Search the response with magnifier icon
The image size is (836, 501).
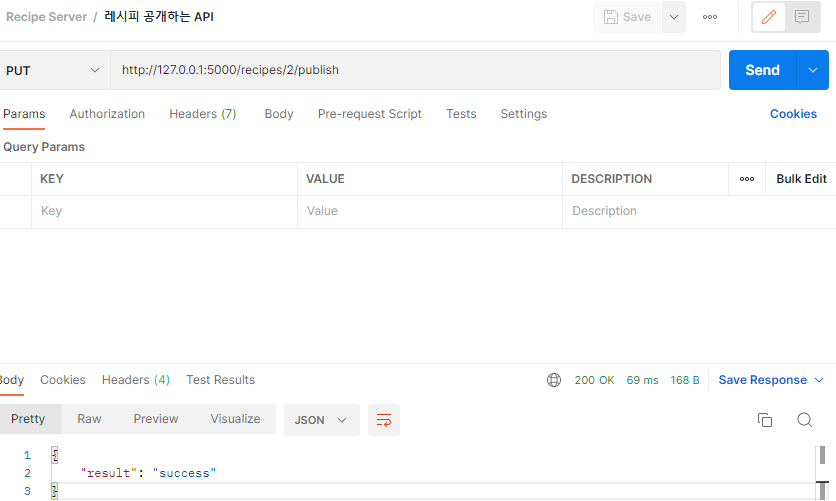click(805, 420)
